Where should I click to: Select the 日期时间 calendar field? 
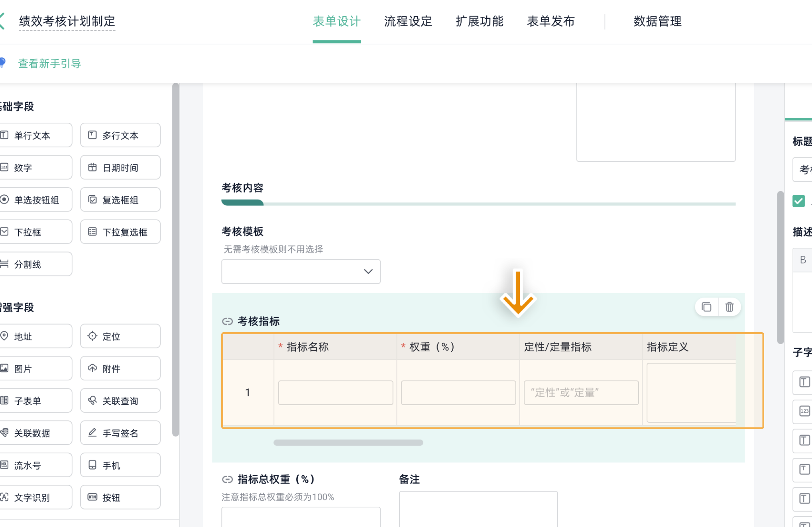pyautogui.click(x=120, y=168)
